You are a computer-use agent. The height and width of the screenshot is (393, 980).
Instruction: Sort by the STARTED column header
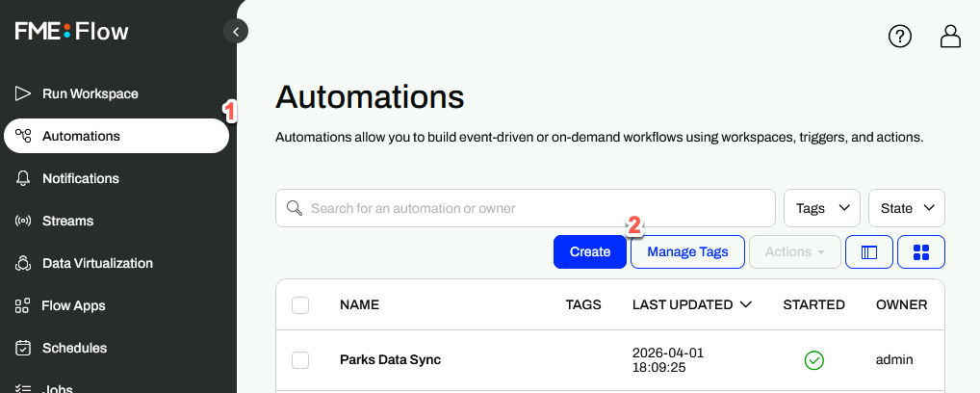[x=813, y=304]
